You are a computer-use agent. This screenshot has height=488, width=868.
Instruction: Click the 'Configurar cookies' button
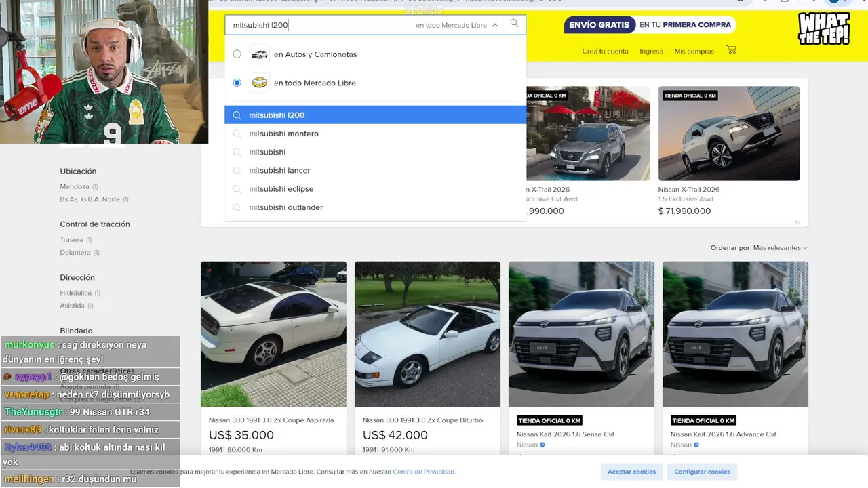[x=702, y=472]
